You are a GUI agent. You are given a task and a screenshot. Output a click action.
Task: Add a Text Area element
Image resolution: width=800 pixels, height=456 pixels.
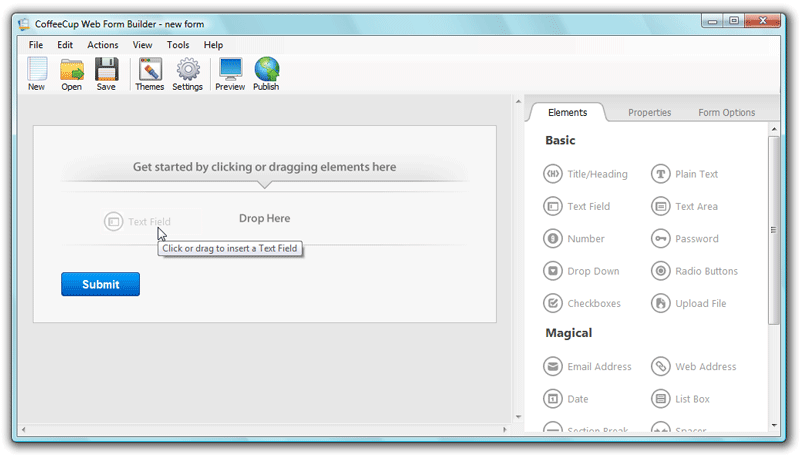click(x=684, y=207)
